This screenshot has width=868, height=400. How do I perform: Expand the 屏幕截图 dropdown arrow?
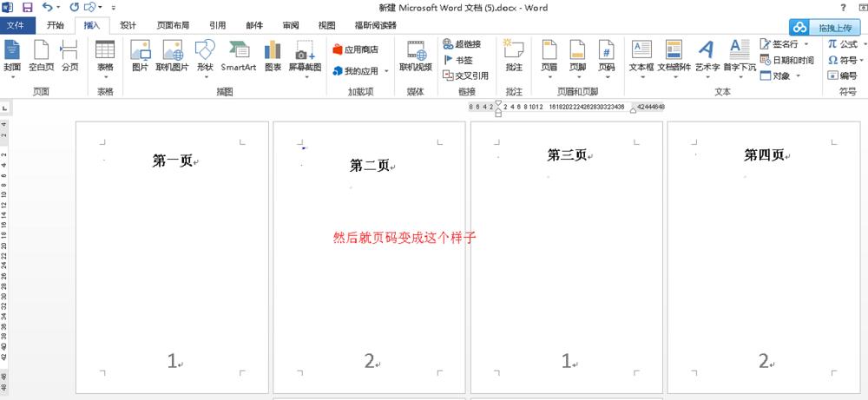coord(306,77)
